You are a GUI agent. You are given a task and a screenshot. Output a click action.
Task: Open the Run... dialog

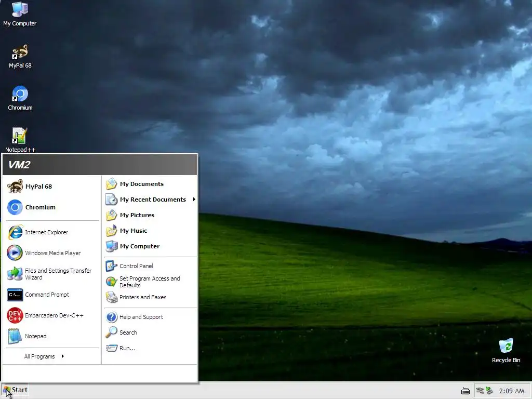point(150,348)
